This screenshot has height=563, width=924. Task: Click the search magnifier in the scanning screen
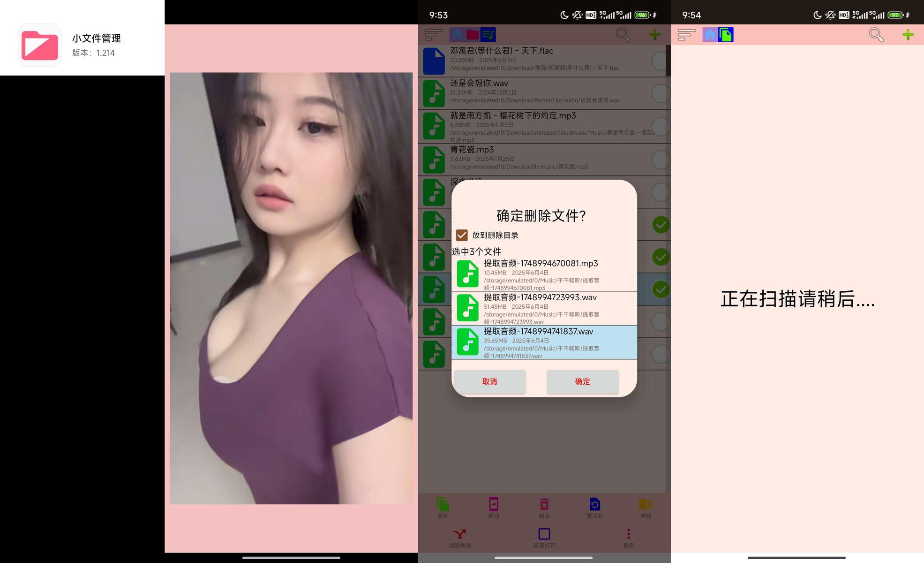[x=876, y=35]
